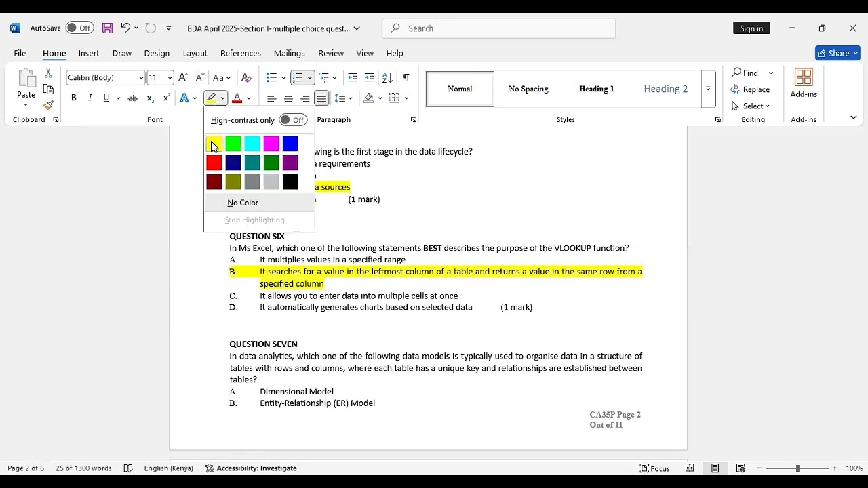Sort the selected text alphabetically

point(387,77)
